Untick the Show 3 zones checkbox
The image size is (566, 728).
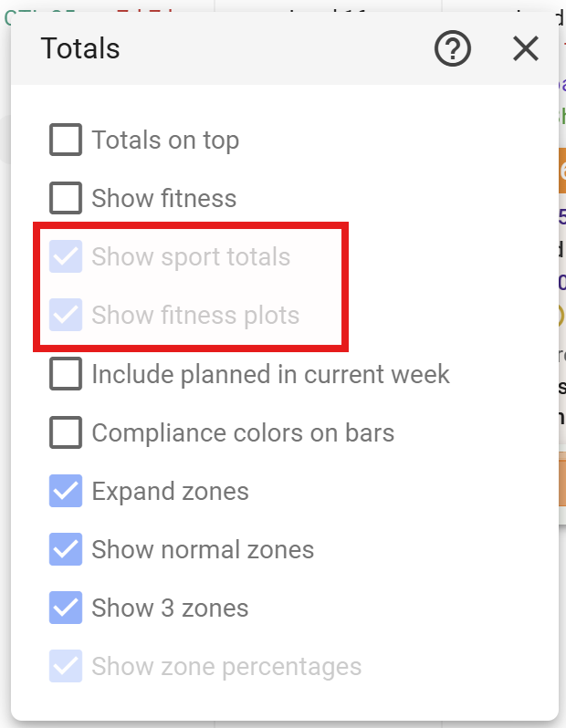(66, 608)
